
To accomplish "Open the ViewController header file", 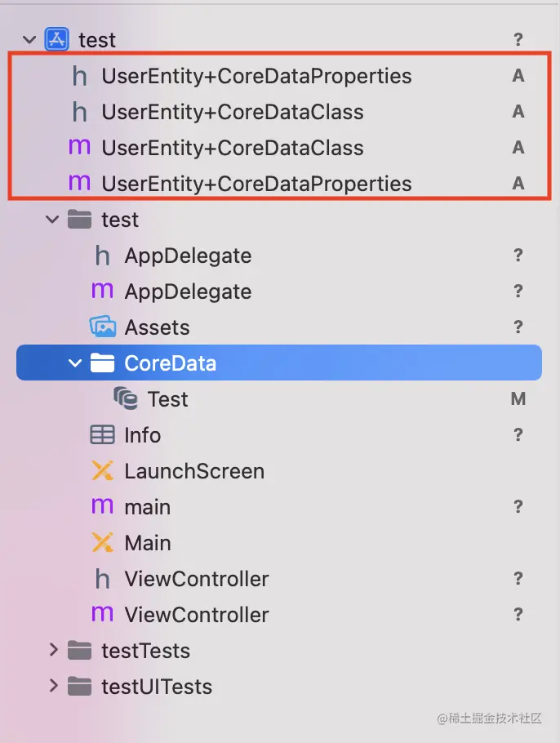I will (196, 579).
